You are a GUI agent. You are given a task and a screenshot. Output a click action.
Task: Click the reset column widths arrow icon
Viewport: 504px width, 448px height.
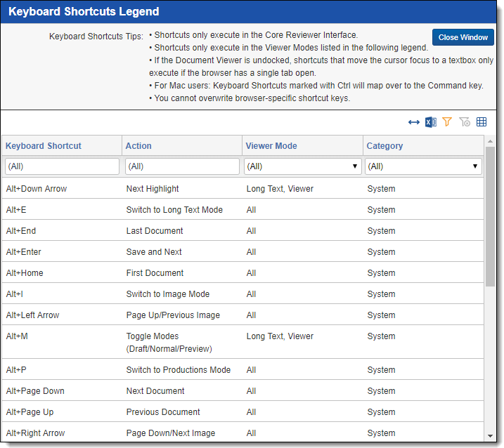click(x=414, y=122)
